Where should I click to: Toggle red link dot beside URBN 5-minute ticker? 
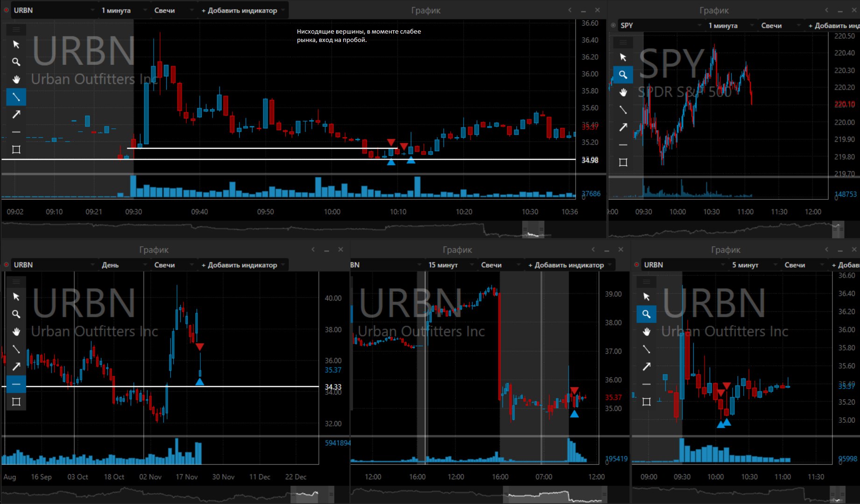point(636,265)
